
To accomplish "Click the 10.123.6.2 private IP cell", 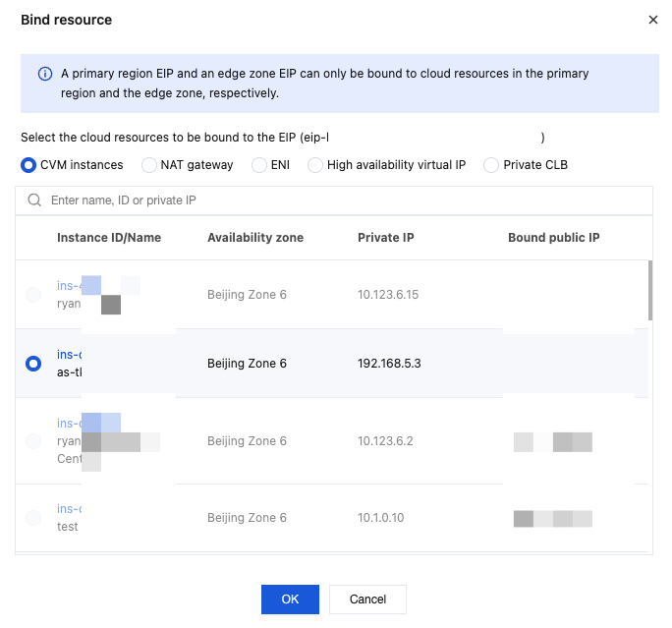I will (x=385, y=441).
